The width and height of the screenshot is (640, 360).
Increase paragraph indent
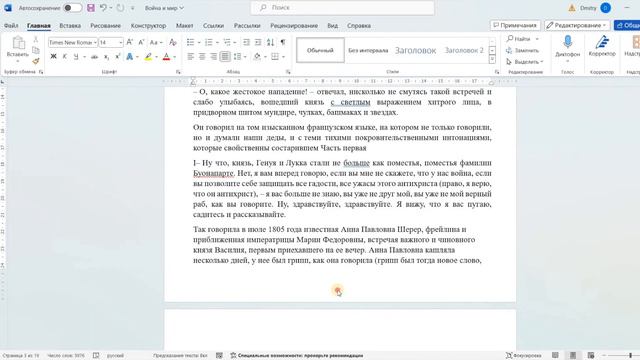pos(258,42)
